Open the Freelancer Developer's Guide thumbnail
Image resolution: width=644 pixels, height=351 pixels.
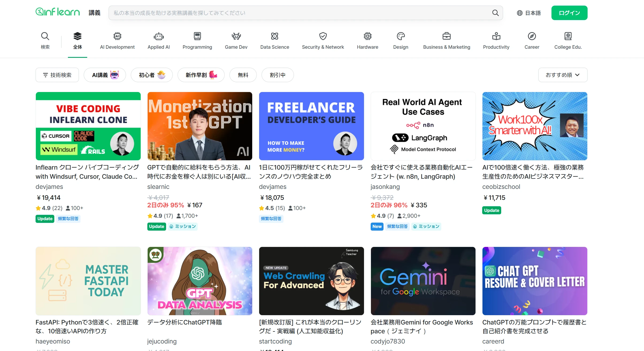coord(311,126)
